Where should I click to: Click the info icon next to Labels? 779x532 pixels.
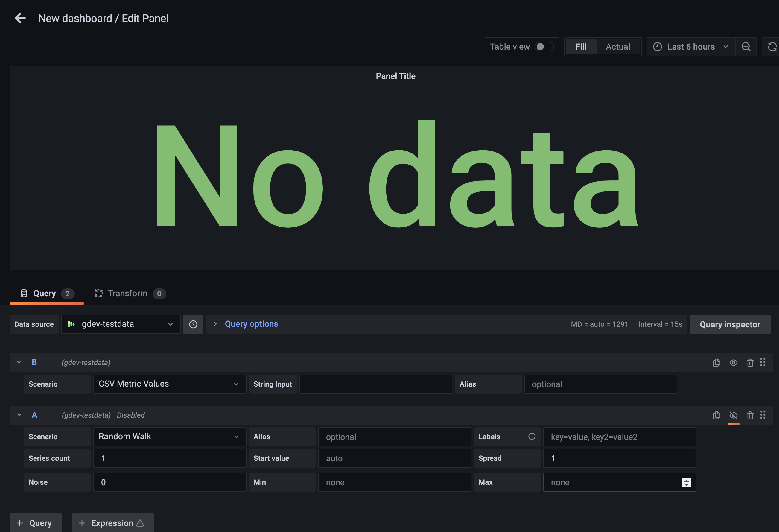[x=532, y=437]
